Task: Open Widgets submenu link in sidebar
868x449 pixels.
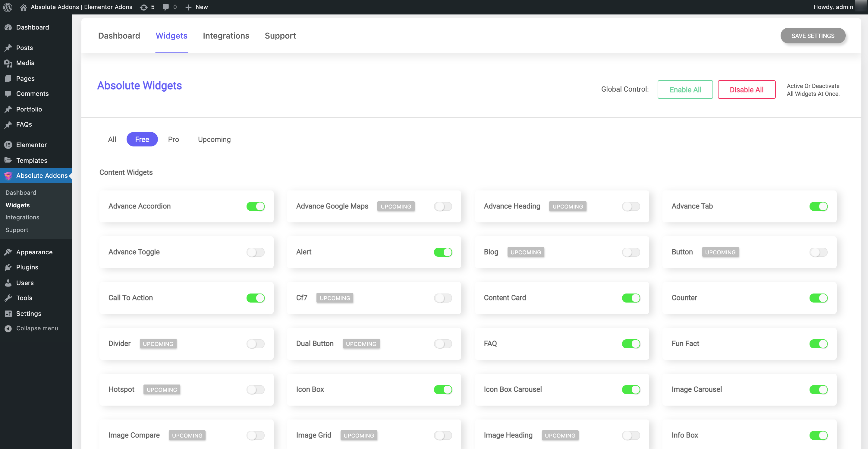Action: click(x=17, y=205)
